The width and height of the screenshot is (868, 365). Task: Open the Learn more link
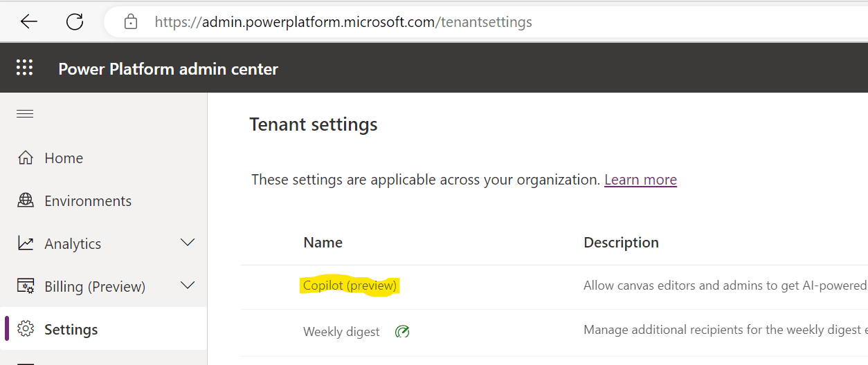pos(640,180)
